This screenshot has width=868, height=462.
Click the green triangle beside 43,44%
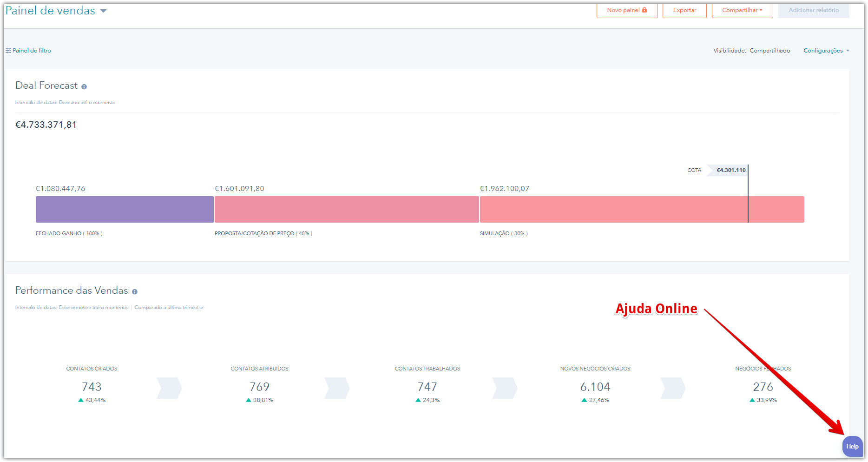click(x=81, y=400)
